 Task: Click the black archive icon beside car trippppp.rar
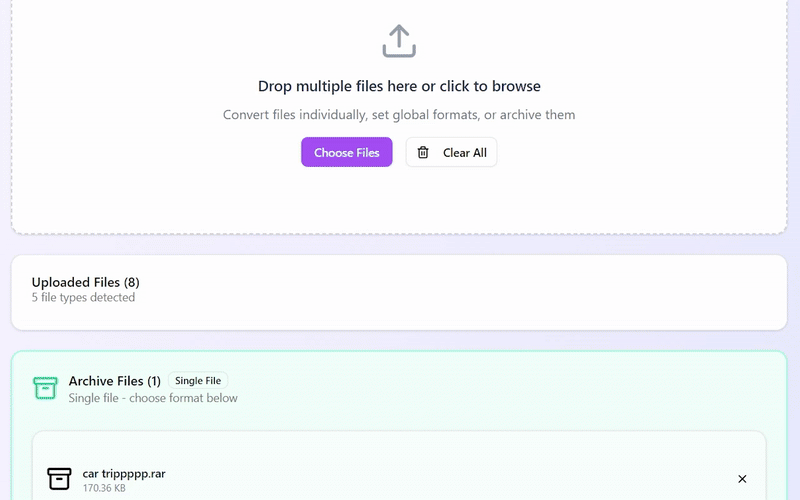pyautogui.click(x=60, y=479)
